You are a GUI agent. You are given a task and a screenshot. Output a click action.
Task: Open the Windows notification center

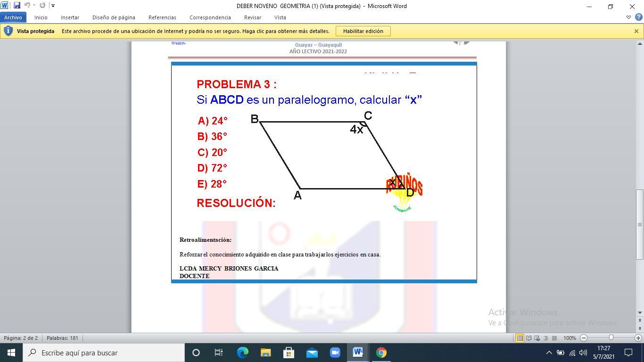(x=628, y=353)
